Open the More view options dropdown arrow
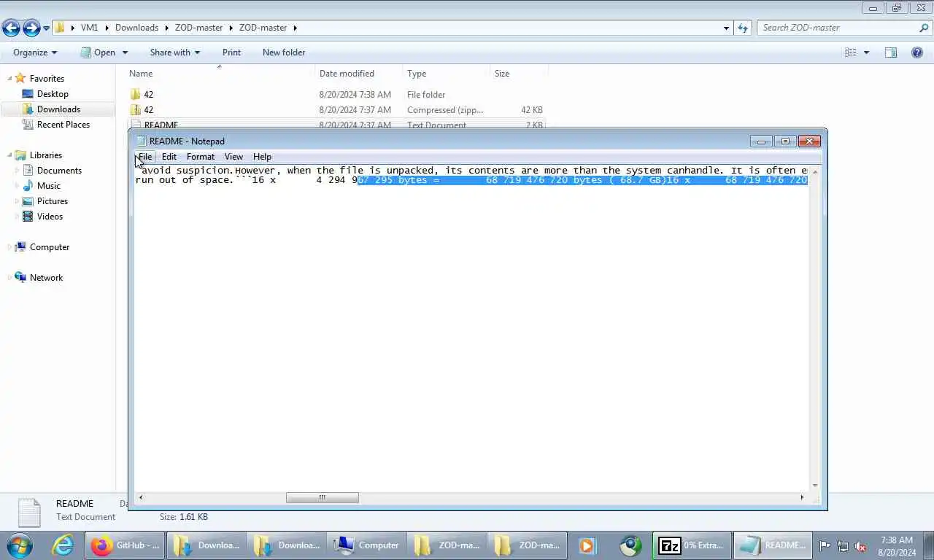Image resolution: width=934 pixels, height=560 pixels. 867,52
